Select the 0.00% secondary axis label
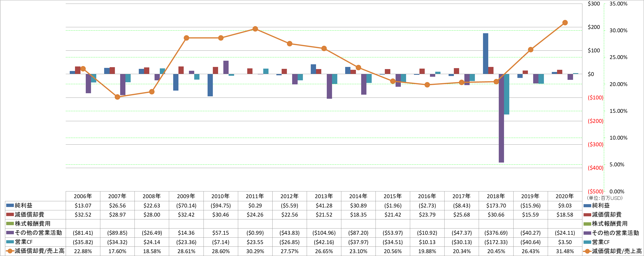644x256 pixels. pyautogui.click(x=617, y=192)
